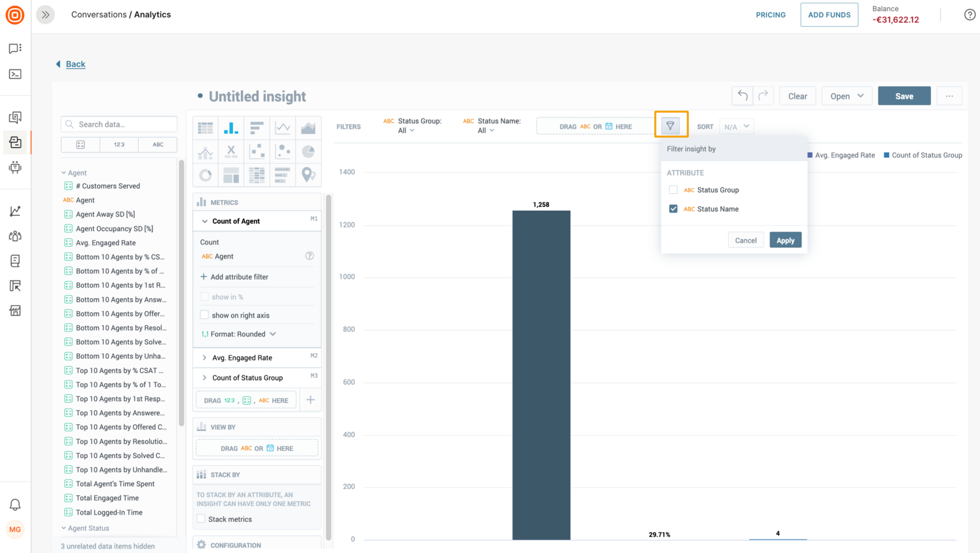Uncheck the Status Name attribute filter
This screenshot has width=980, height=553.
(x=673, y=209)
